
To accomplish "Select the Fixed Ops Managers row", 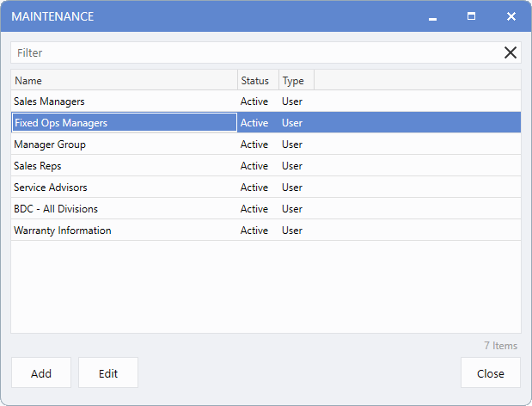I will coord(266,122).
